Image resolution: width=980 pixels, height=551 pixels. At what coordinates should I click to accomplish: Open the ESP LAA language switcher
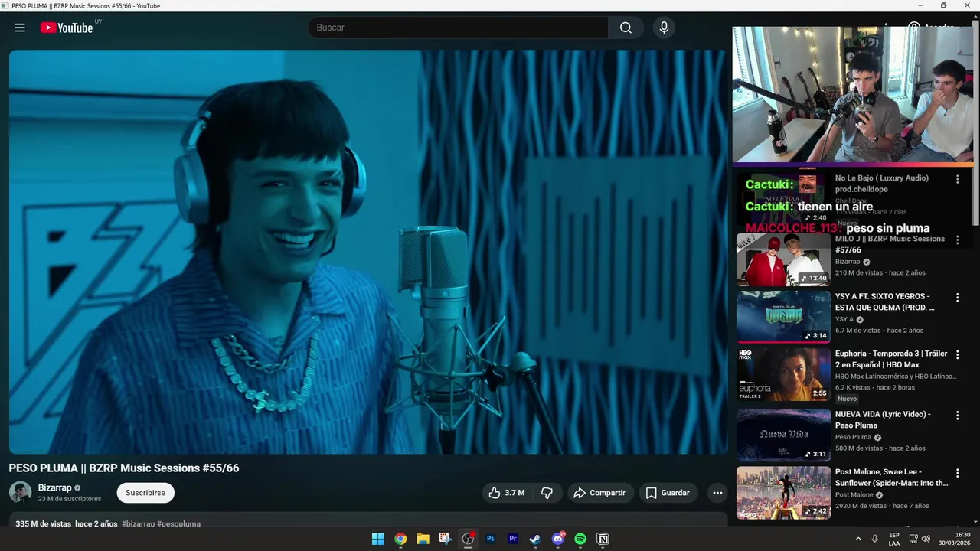coord(894,539)
